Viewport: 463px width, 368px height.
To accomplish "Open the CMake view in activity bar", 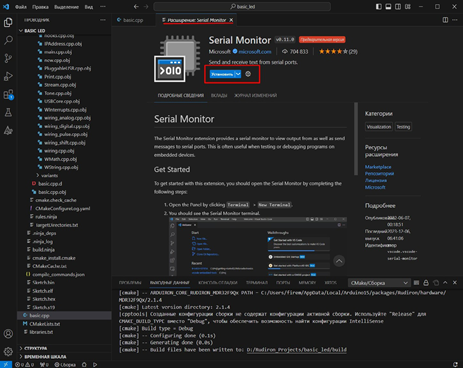I will point(8,130).
